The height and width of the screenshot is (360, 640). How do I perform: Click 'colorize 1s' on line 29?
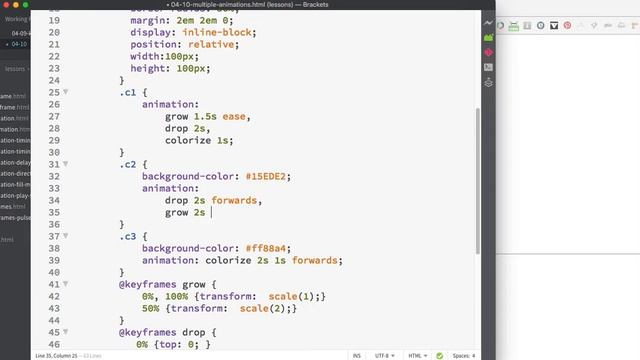tap(196, 140)
